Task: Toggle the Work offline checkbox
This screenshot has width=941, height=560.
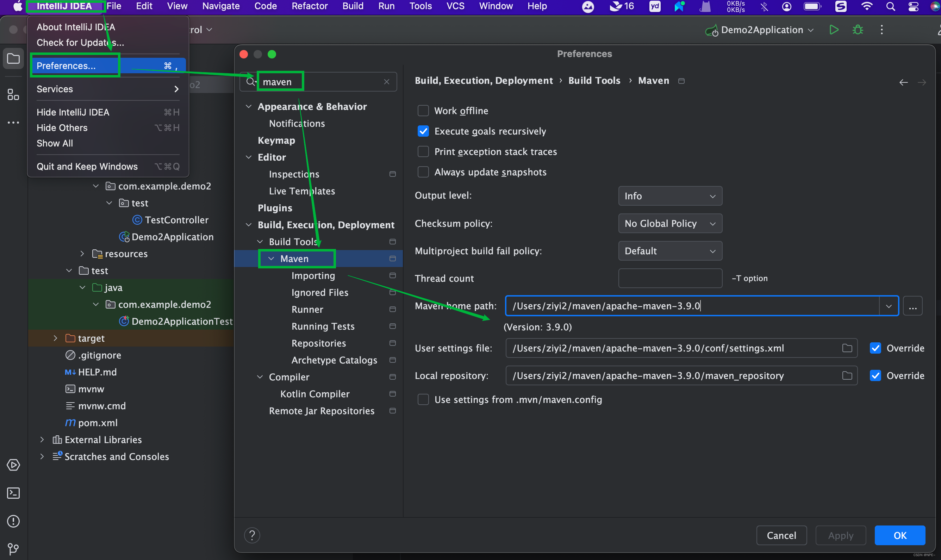Action: pyautogui.click(x=424, y=109)
